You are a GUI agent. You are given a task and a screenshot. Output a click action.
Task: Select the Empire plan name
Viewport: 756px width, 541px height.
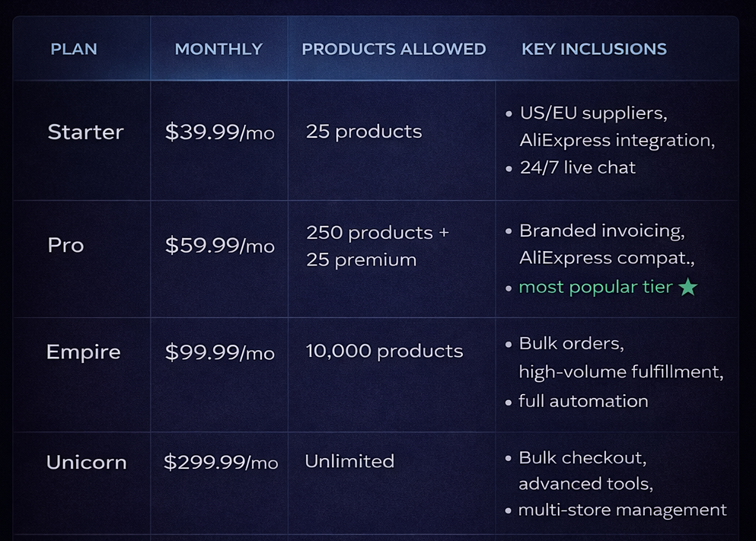click(x=83, y=352)
